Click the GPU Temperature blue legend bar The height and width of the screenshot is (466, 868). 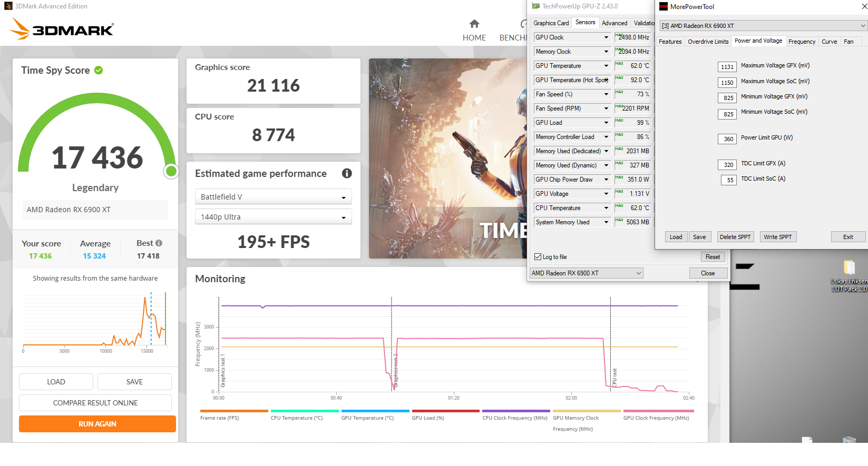click(x=375, y=411)
